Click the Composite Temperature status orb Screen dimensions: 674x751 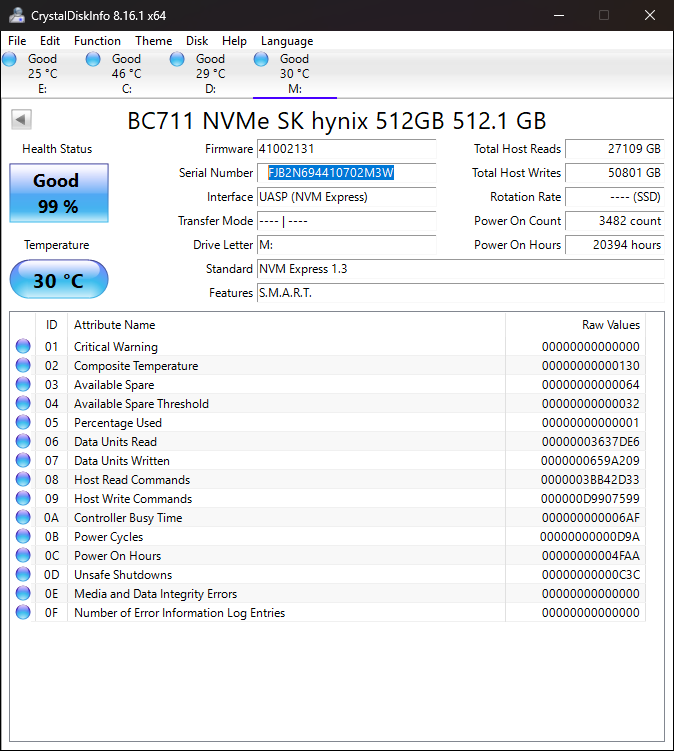pyautogui.click(x=23, y=365)
